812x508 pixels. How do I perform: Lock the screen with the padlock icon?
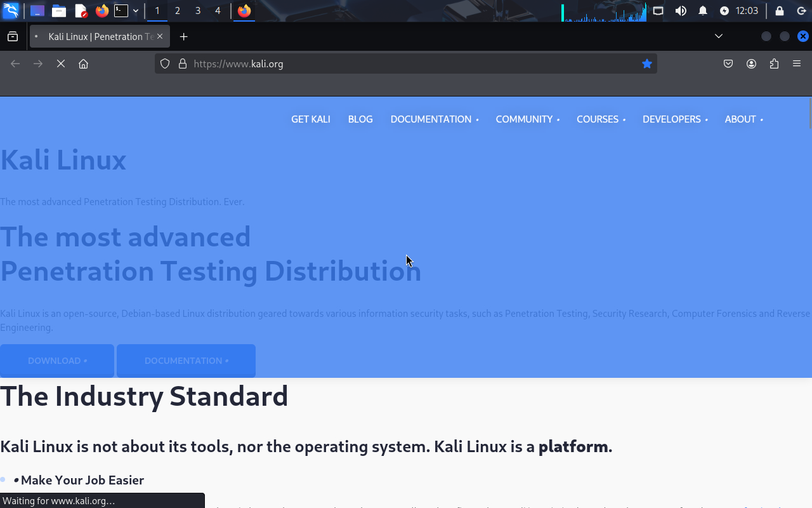780,11
